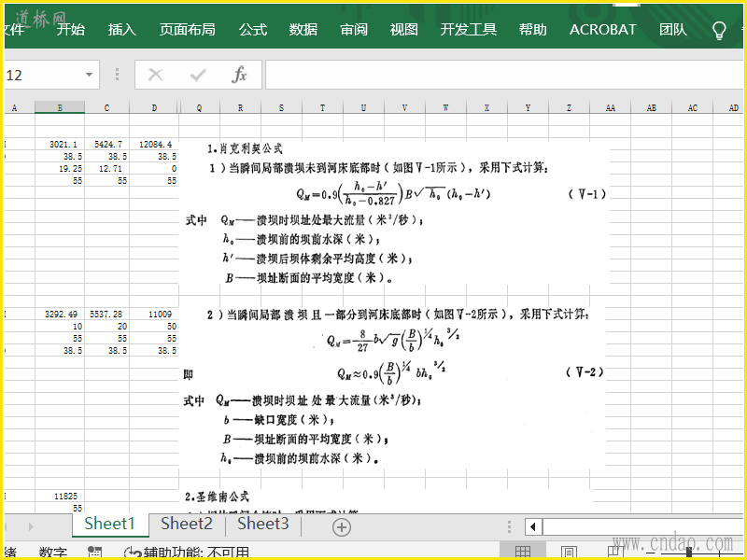Image resolution: width=747 pixels, height=560 pixels.
Task: Select the embedded 肖克利奥公式 formula image
Action: coord(394,215)
